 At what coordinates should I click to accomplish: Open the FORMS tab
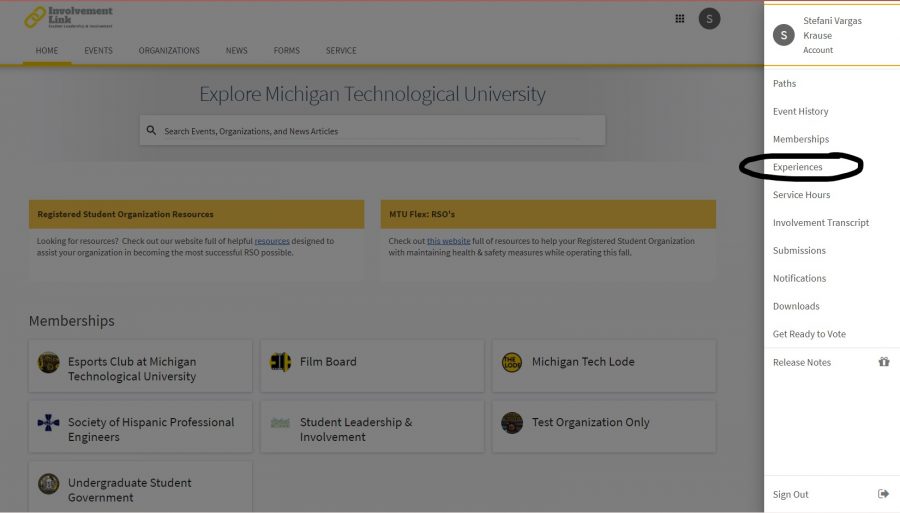[x=286, y=50]
